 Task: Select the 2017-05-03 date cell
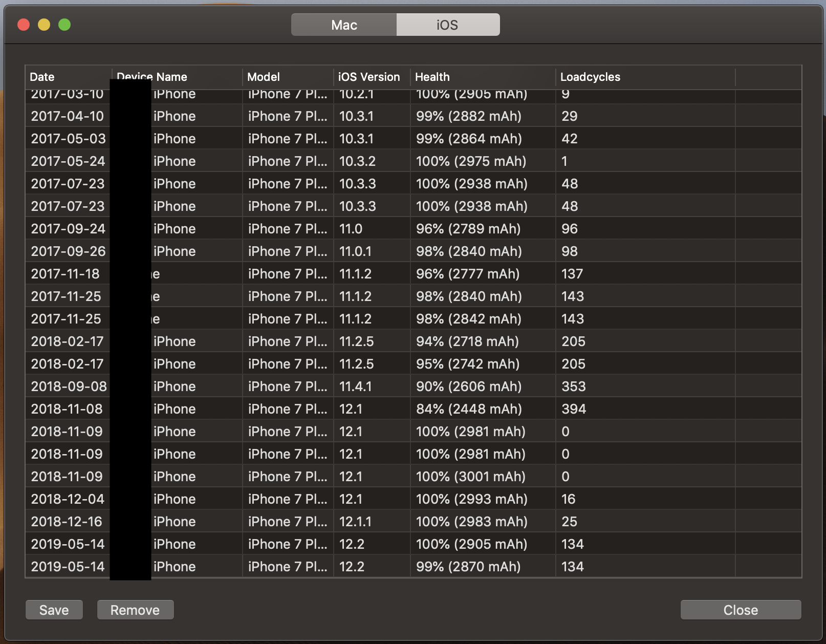(69, 139)
